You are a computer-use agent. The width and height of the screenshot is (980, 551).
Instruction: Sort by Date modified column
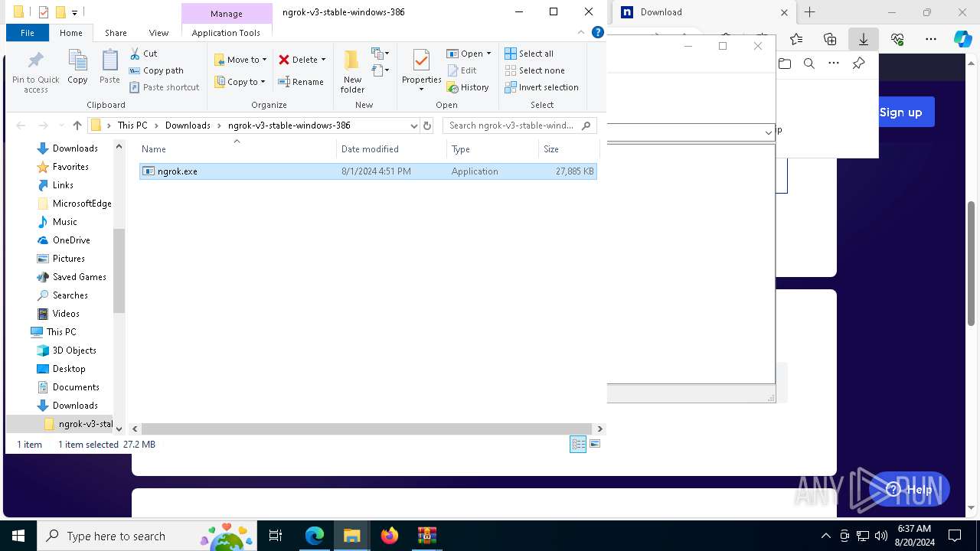coord(391,149)
